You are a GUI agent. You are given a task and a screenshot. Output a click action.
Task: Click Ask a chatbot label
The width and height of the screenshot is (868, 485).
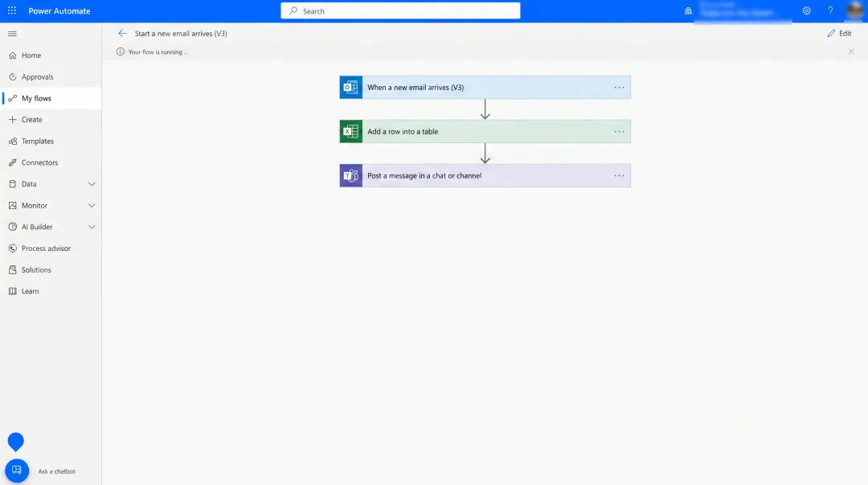[x=56, y=471]
